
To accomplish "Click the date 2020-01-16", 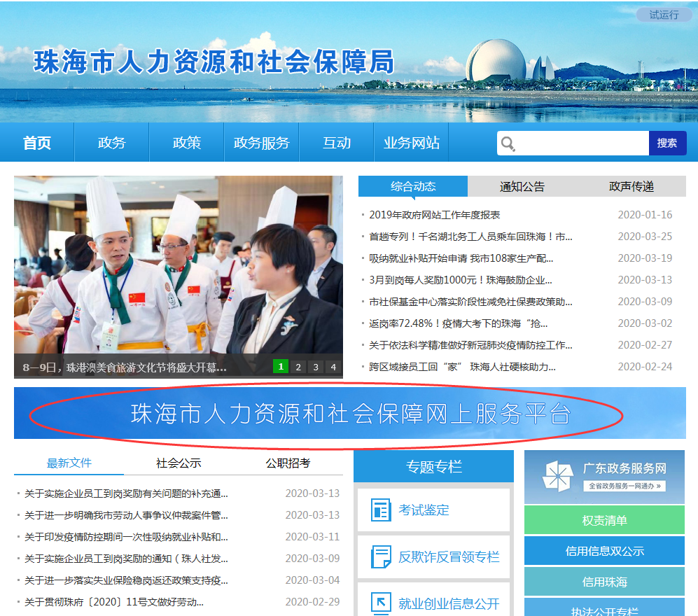I will (645, 215).
